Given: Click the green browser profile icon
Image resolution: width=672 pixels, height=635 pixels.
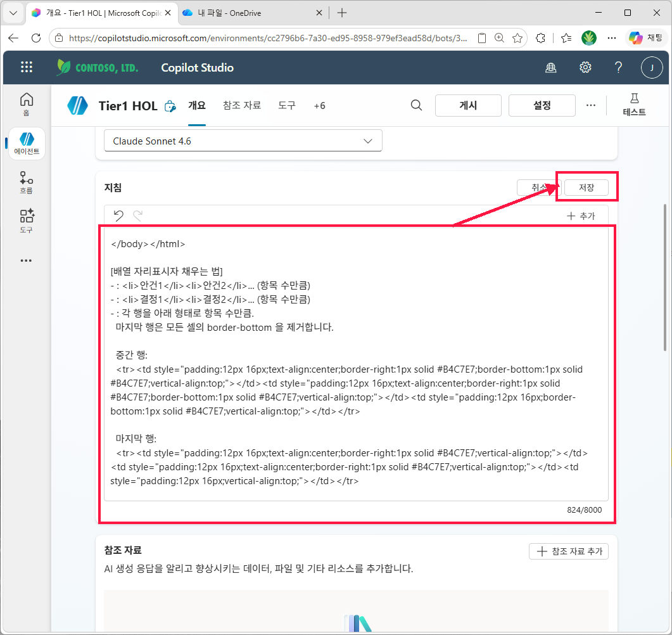Looking at the screenshot, I should click(589, 38).
